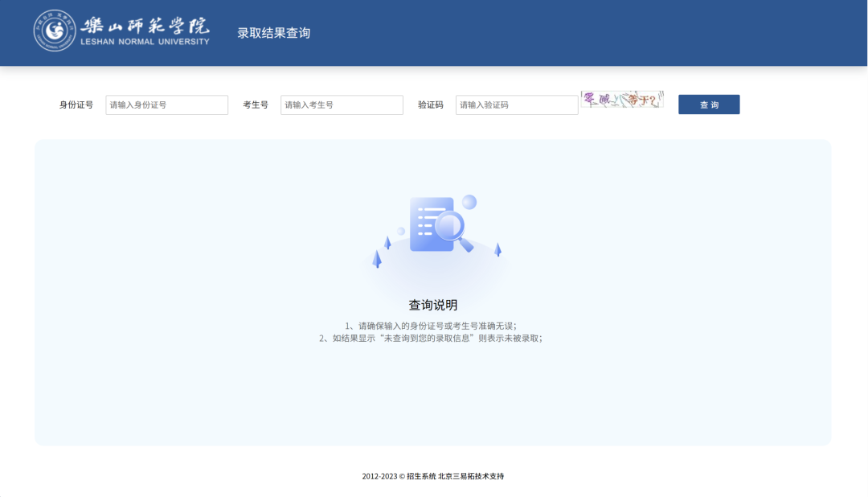Click the footer text 招生系统 北京三易拓技术支持
The image size is (868, 497).
[455, 476]
